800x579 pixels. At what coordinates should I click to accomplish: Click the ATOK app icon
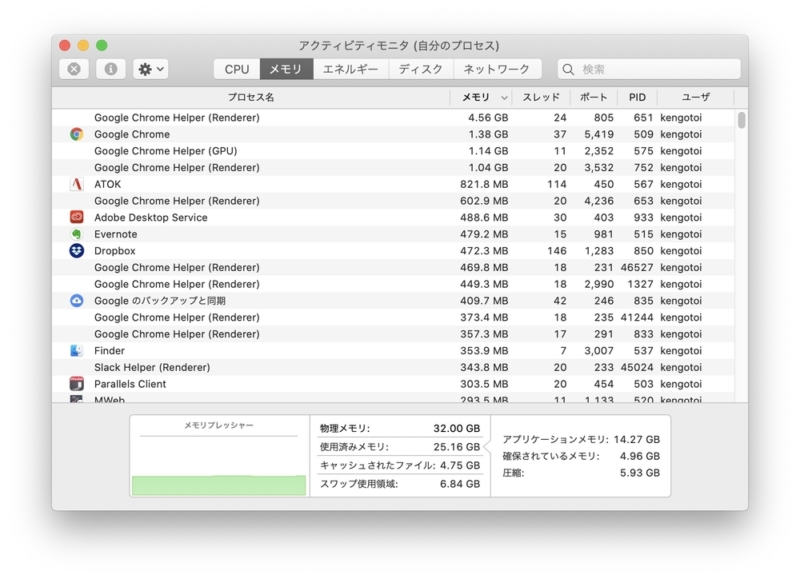77,184
